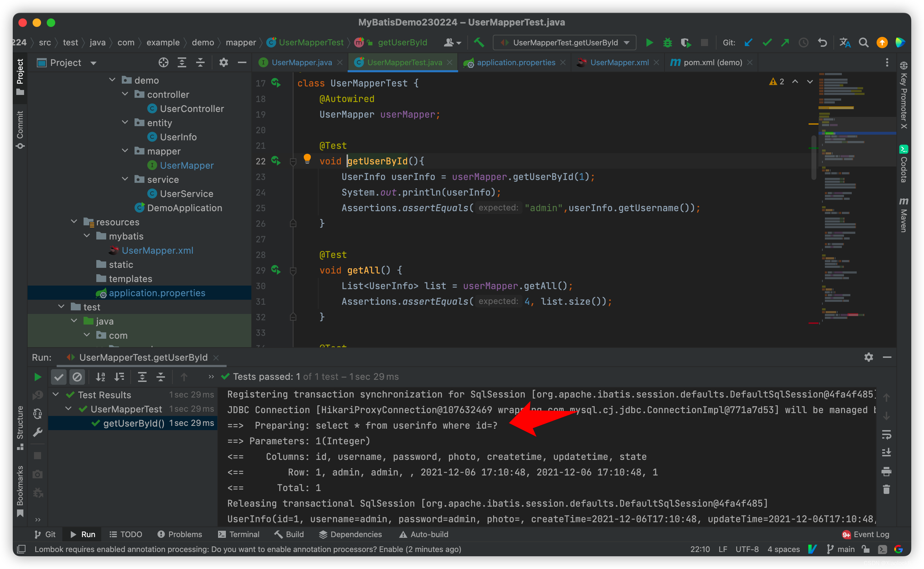Rerun tests in the Run panel
Viewport: 924px width, 569px height.
click(37, 377)
